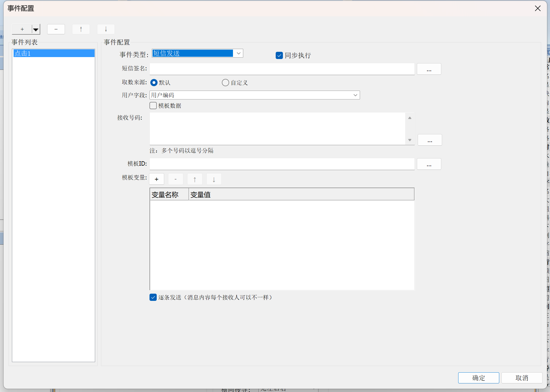Click the add event plus button
The width and height of the screenshot is (550, 392).
(22, 29)
